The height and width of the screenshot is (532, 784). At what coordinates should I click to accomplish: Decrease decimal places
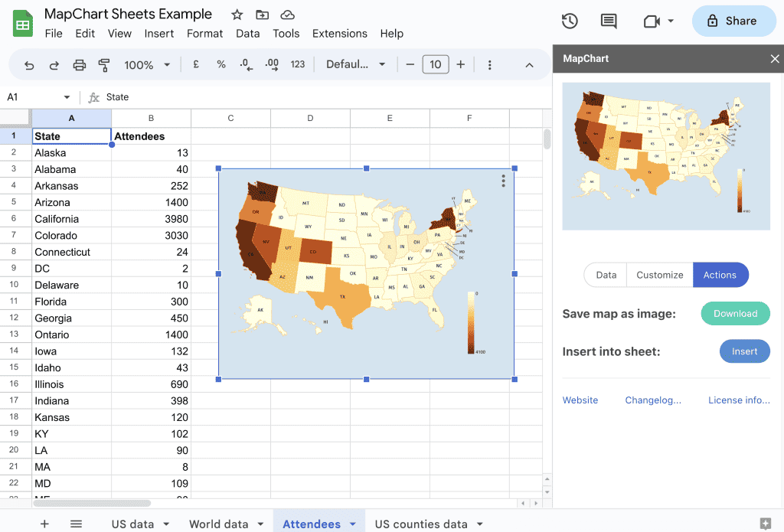[246, 64]
